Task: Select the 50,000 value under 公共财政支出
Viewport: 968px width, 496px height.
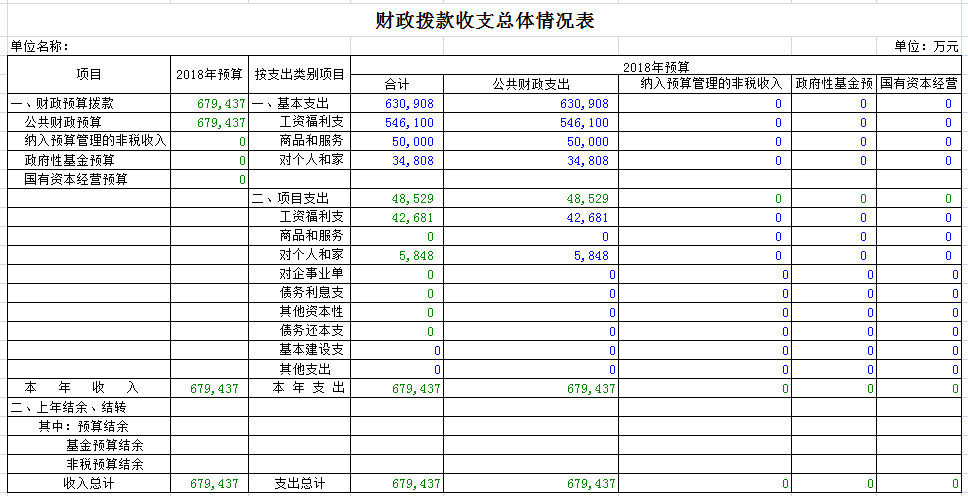Action: 584,141
